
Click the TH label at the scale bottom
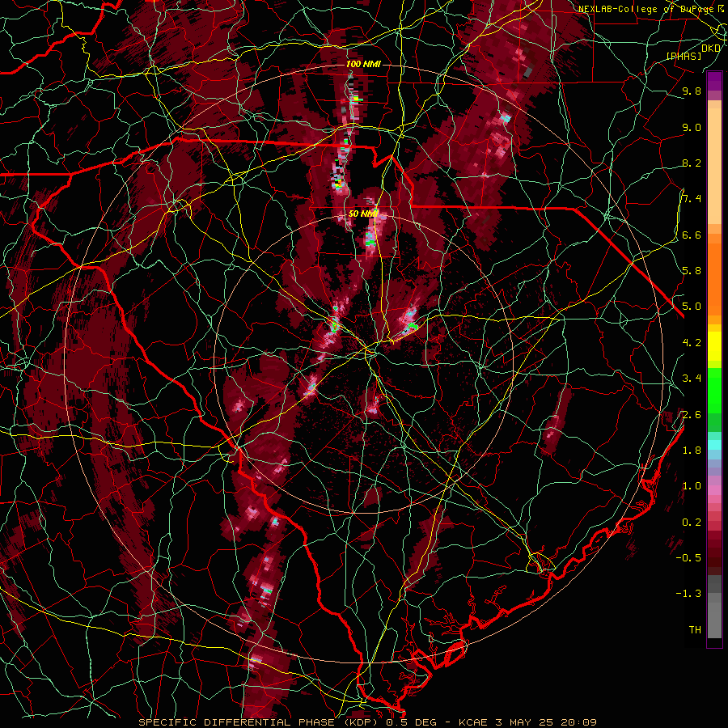(695, 630)
